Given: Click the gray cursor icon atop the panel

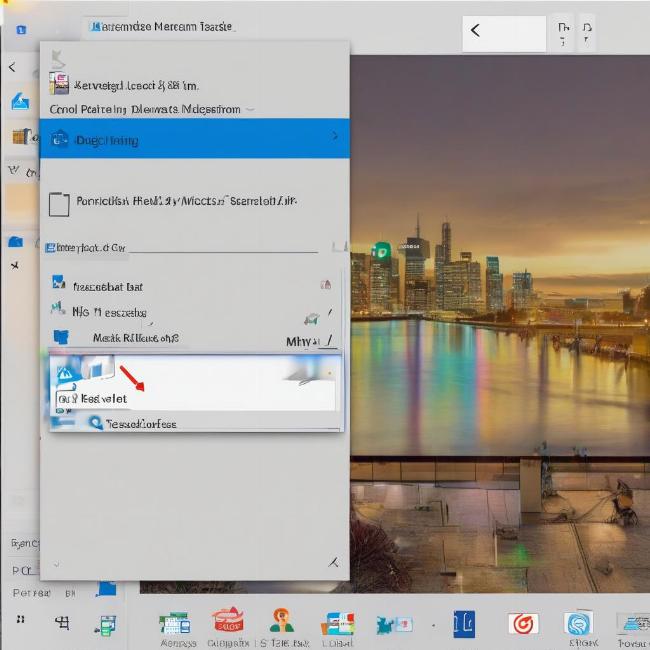Looking at the screenshot, I should click(58, 59).
